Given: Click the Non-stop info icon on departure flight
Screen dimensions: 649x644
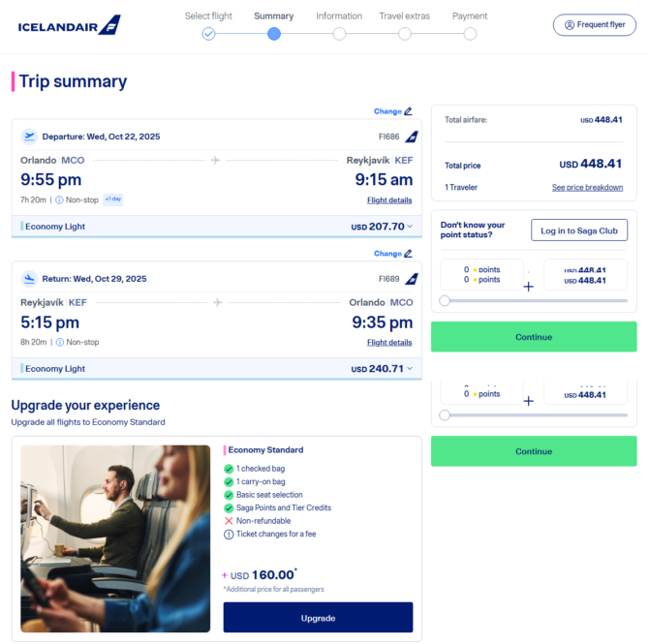Looking at the screenshot, I should (60, 200).
